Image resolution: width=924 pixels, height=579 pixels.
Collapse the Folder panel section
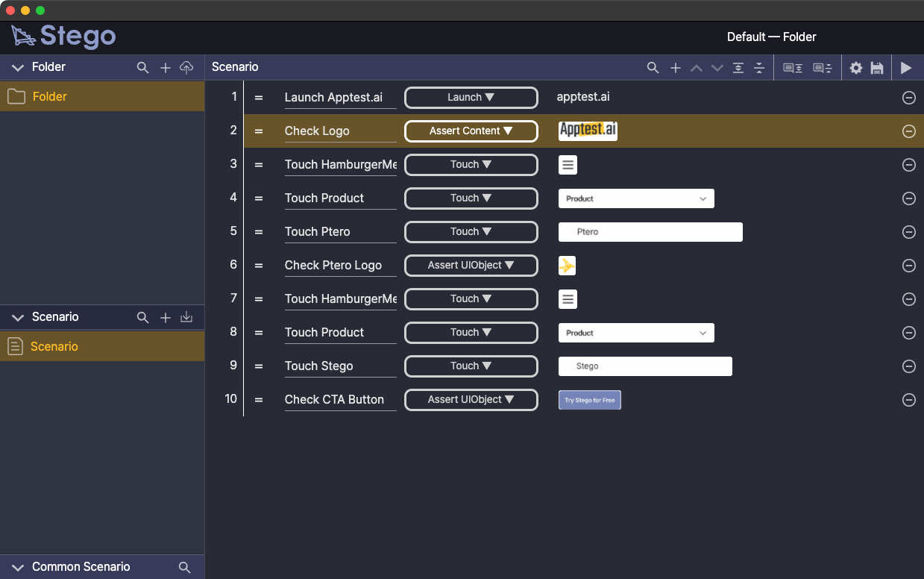click(x=18, y=68)
